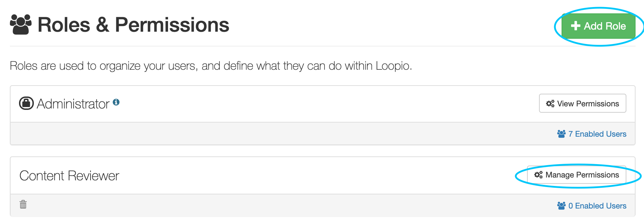Click the gears icon on View Permissions button
The width and height of the screenshot is (644, 224).
pos(551,103)
